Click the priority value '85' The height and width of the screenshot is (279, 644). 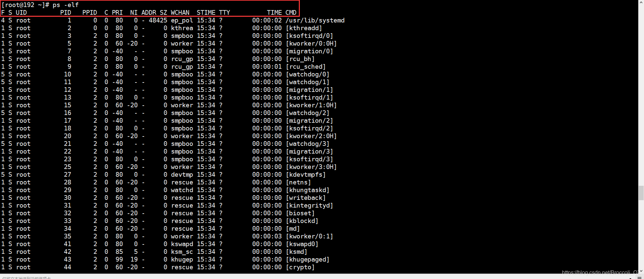click(x=119, y=252)
